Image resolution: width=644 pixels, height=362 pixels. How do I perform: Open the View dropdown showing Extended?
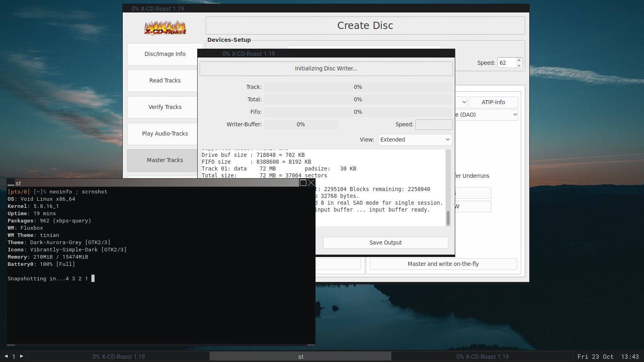coord(415,140)
